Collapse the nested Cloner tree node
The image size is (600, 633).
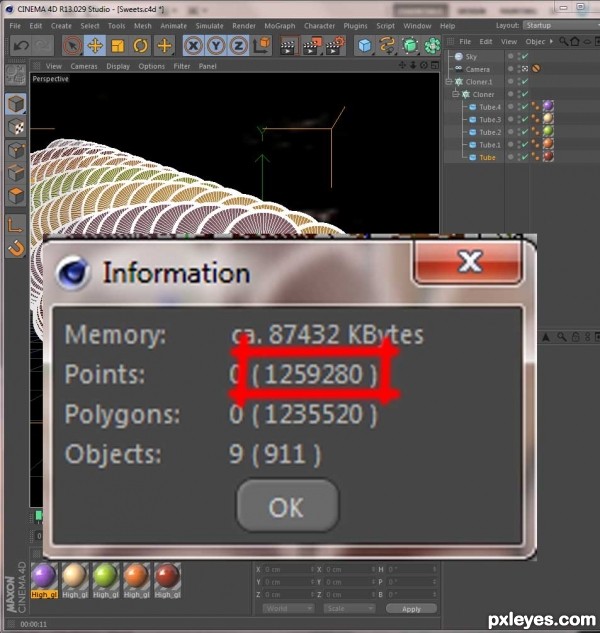click(x=456, y=94)
